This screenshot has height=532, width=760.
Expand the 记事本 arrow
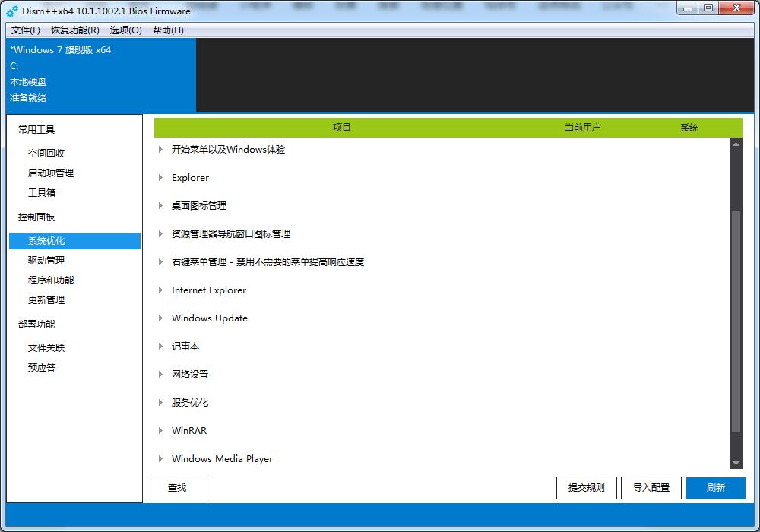pyautogui.click(x=160, y=346)
